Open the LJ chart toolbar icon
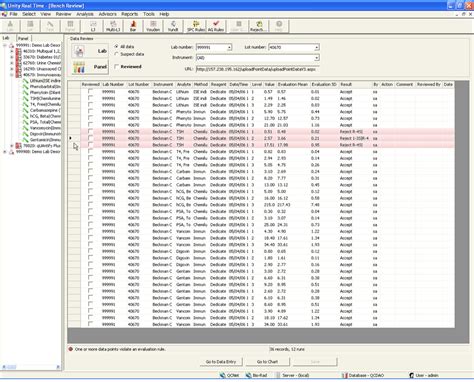The width and height of the screenshot is (474, 382). pos(93,26)
